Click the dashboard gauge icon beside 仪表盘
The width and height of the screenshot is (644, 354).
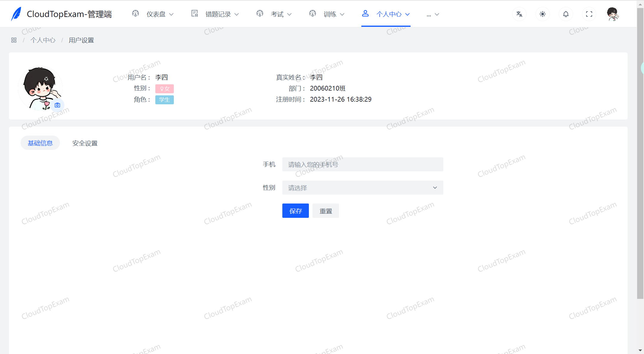pyautogui.click(x=135, y=13)
